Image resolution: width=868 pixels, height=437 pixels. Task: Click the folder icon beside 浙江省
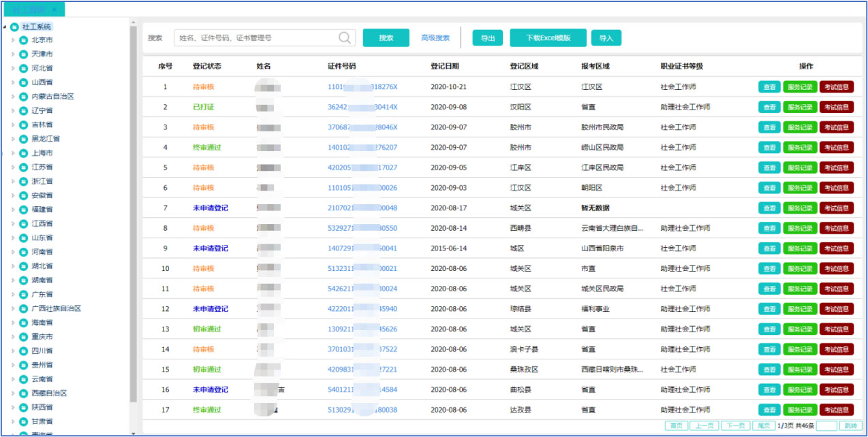[x=24, y=182]
